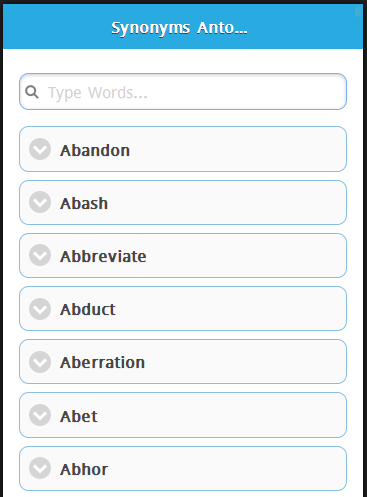
Task: Focus the Type Words search field
Action: pyautogui.click(x=183, y=92)
